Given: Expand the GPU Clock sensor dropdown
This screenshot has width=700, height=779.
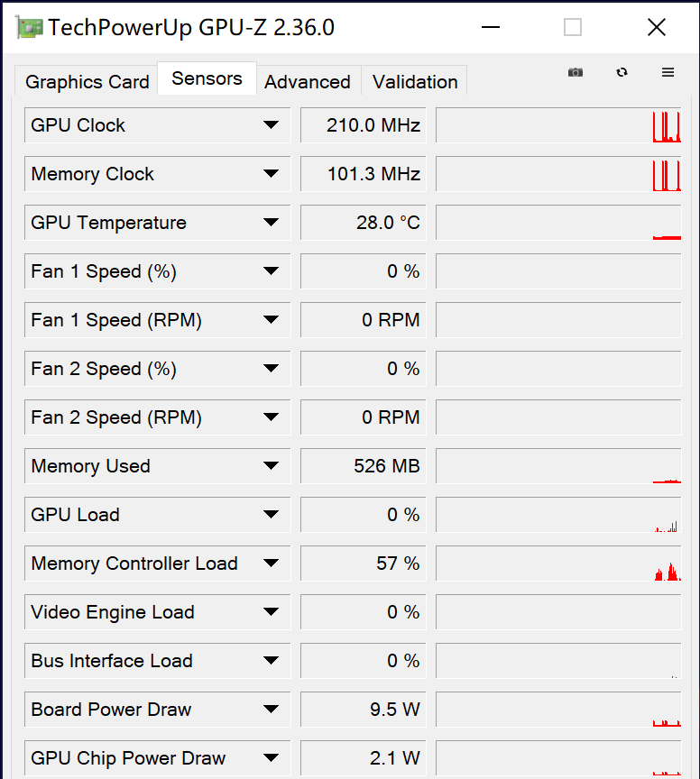Looking at the screenshot, I should (x=272, y=124).
